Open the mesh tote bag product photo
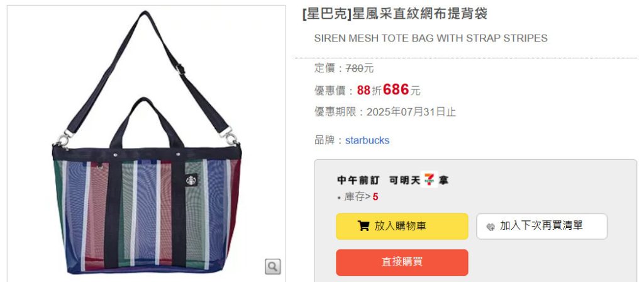644x282 pixels. click(147, 143)
